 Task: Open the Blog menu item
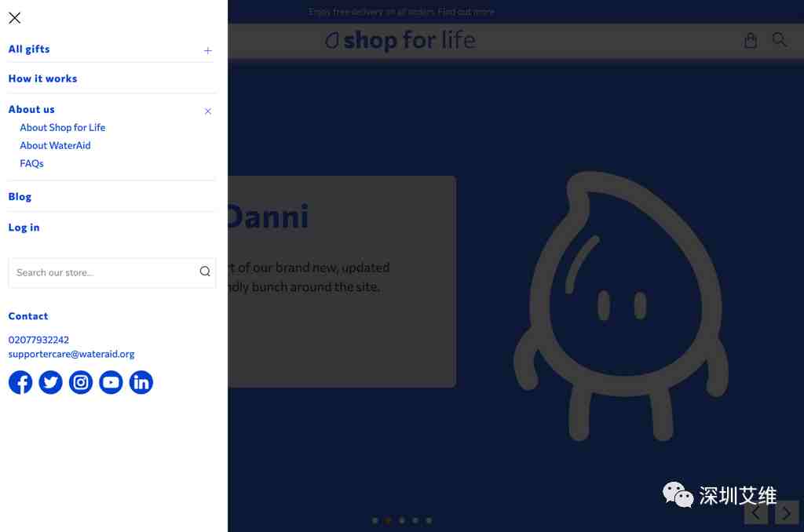tap(20, 196)
